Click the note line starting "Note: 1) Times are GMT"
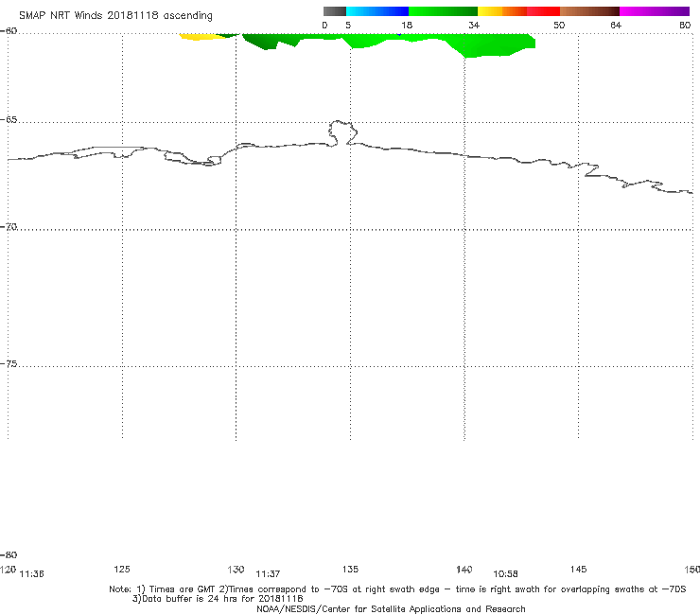Screen dimensions: 700x615 click(x=397, y=589)
